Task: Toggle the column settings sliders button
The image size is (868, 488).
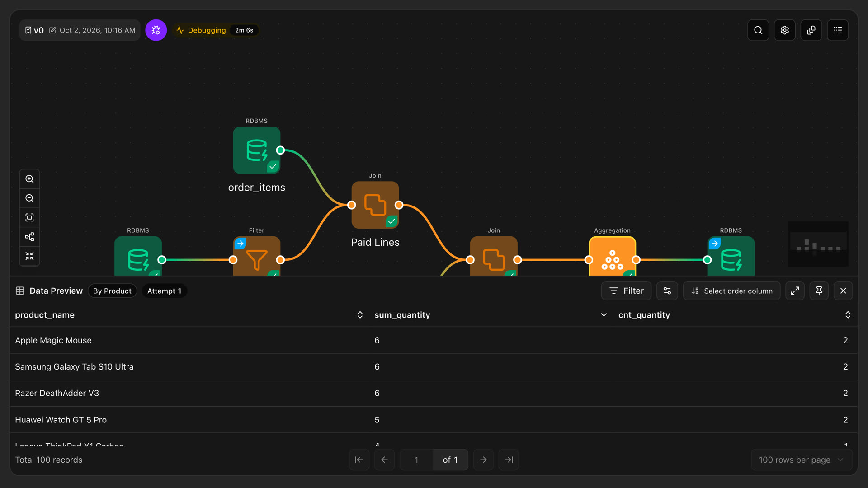Action: pyautogui.click(x=667, y=291)
